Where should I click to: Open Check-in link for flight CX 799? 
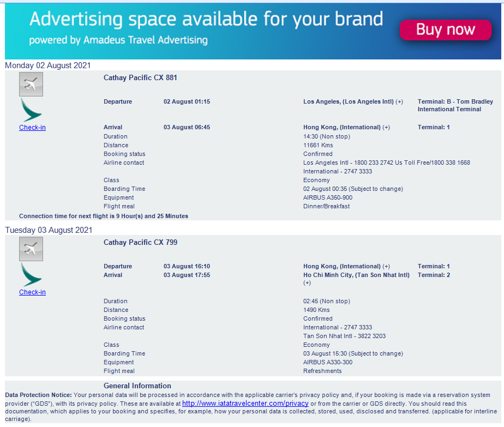[33, 292]
